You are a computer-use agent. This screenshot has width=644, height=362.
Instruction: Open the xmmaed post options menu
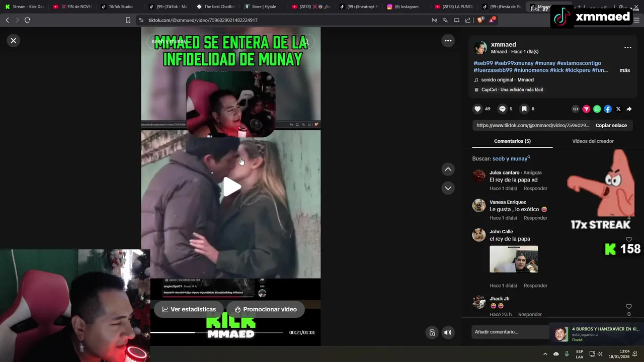click(627, 47)
